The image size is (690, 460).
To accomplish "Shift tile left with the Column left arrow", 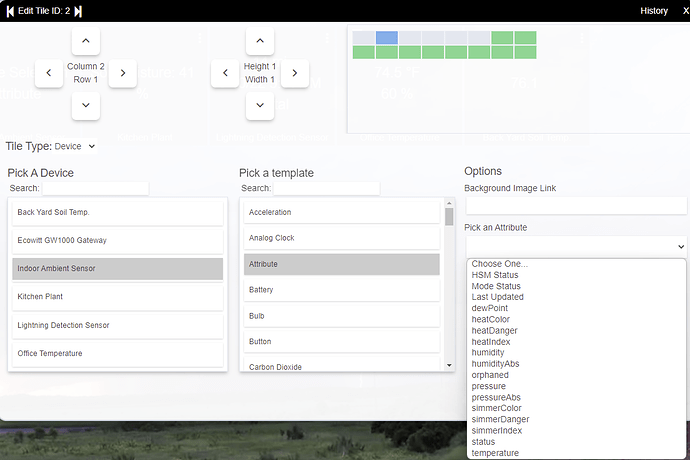I will [x=49, y=73].
